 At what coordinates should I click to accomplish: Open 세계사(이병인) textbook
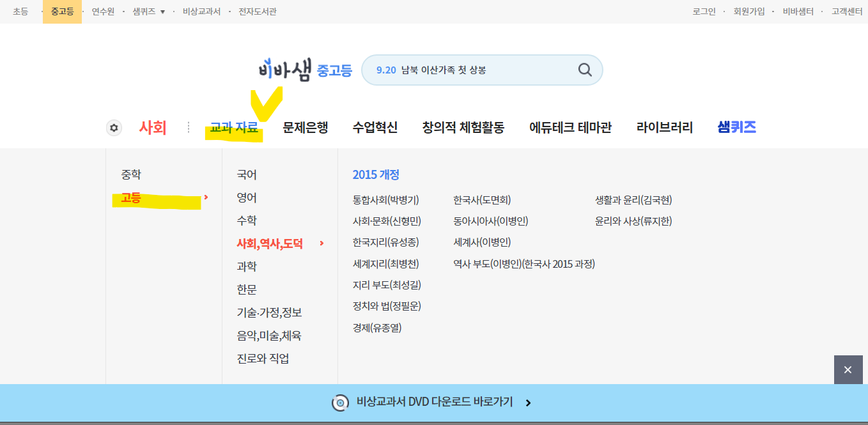tap(482, 242)
